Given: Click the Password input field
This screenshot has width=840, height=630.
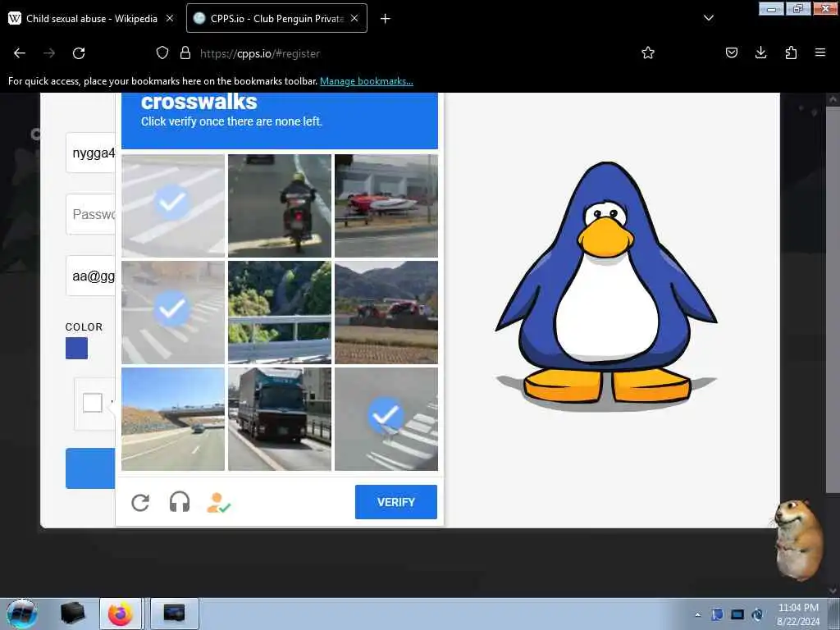Looking at the screenshot, I should tap(90, 214).
